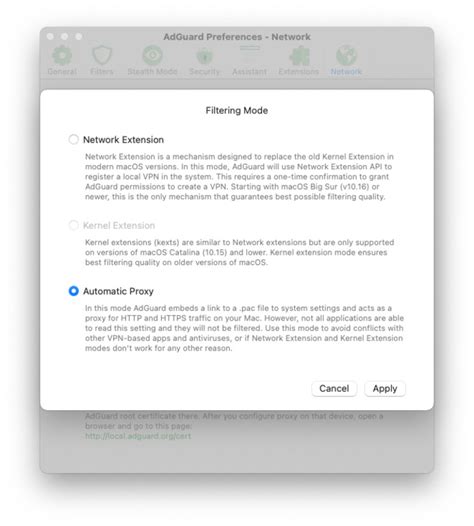Open the General gear icon tab

[x=62, y=55]
